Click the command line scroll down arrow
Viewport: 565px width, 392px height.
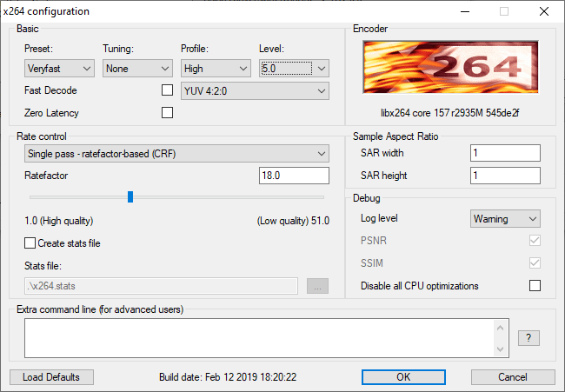[500, 349]
